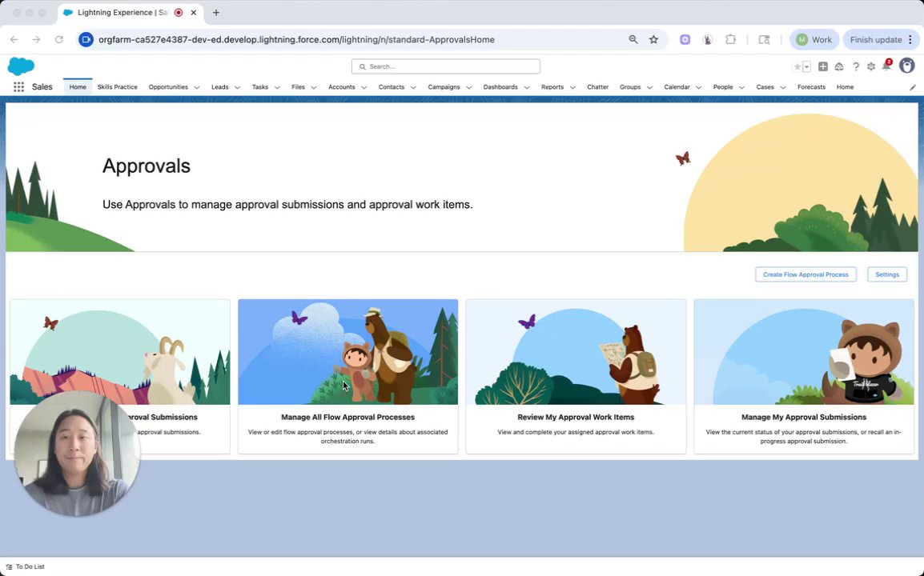
Task: Click the bear reading map illustration
Action: pos(576,352)
